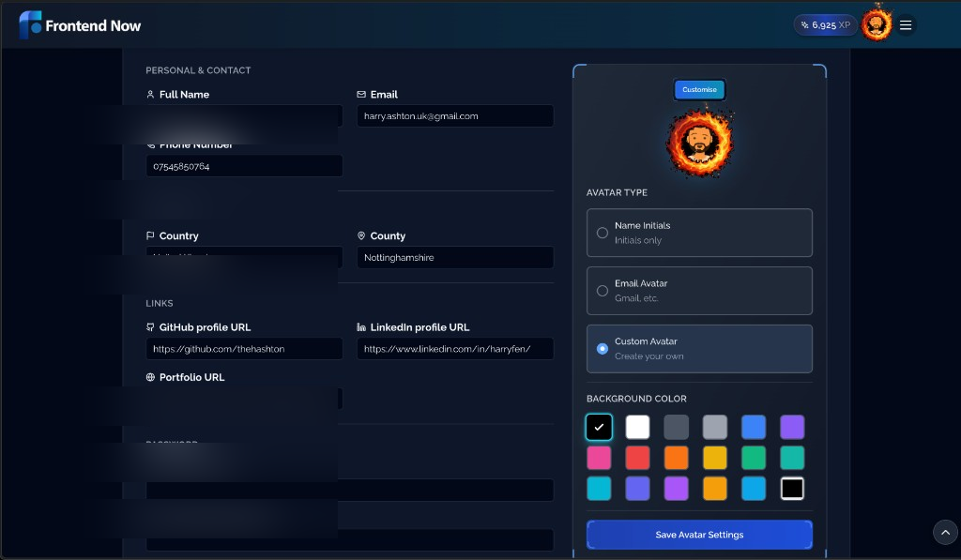Image resolution: width=961 pixels, height=560 pixels.
Task: Select the Custom Avatar option
Action: [699, 349]
